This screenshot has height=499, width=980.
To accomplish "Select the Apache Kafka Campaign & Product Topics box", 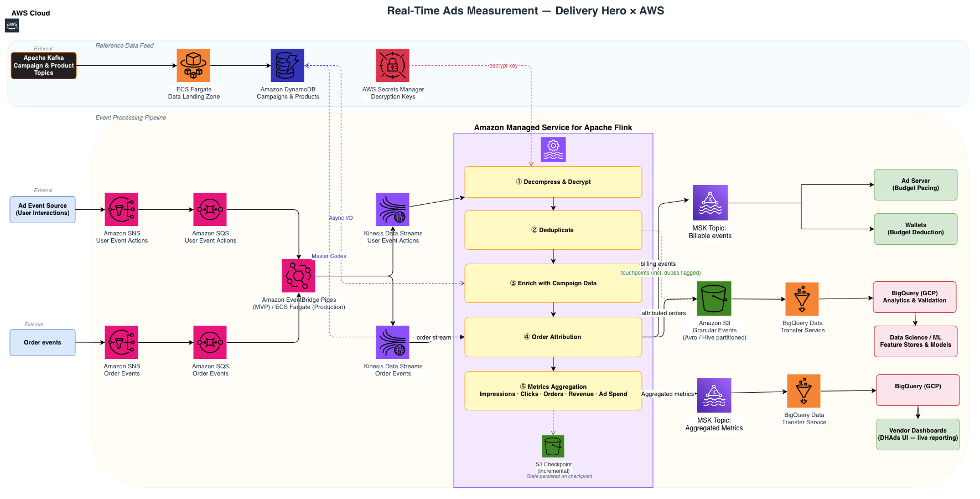I will coord(44,65).
